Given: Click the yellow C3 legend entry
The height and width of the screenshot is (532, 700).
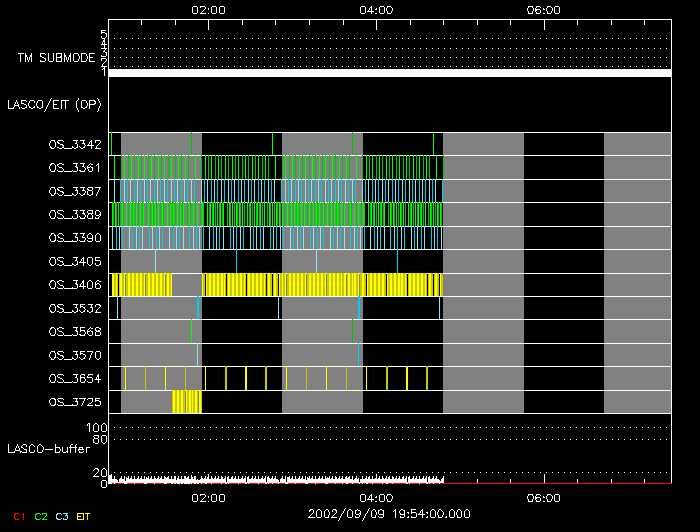Looking at the screenshot, I should pos(62,516).
